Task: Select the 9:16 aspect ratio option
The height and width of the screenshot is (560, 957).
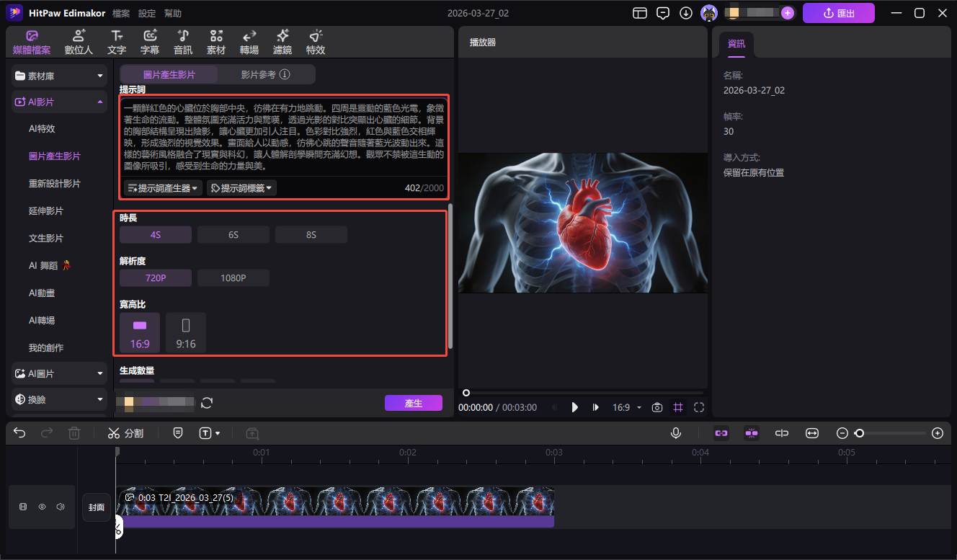Action: pos(186,332)
